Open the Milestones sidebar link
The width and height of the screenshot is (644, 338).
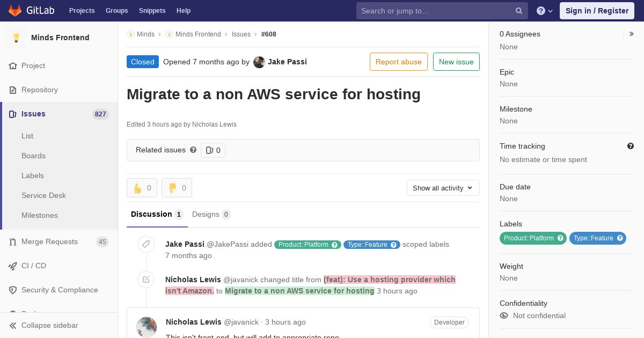click(40, 215)
